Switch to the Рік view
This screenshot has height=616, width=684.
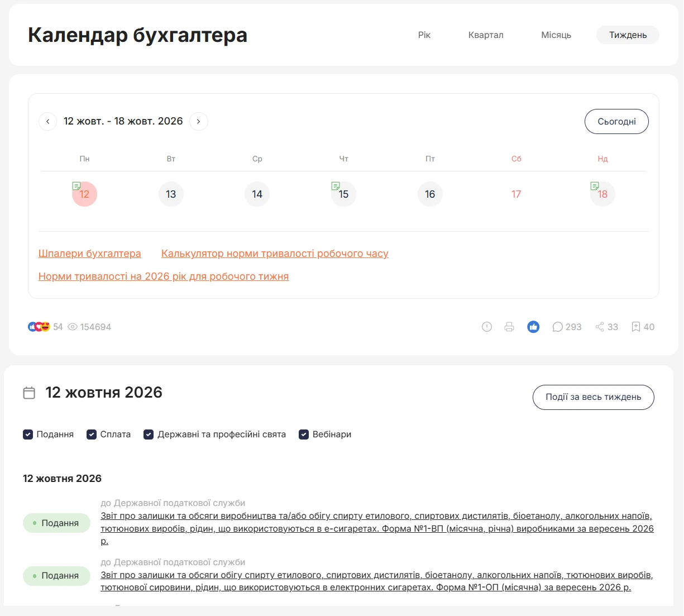pyautogui.click(x=424, y=35)
